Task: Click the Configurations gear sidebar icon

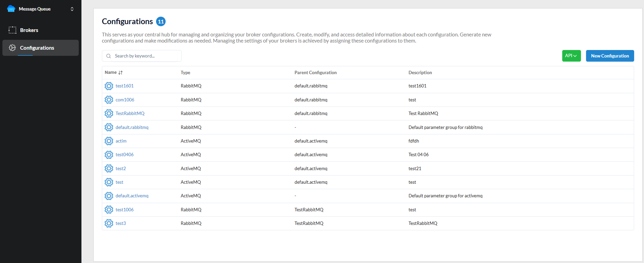Action: click(x=12, y=48)
